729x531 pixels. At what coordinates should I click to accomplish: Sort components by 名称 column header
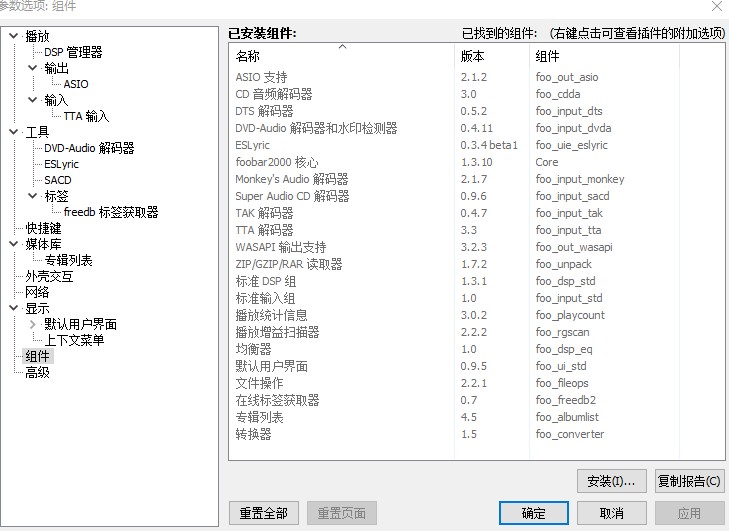point(341,56)
